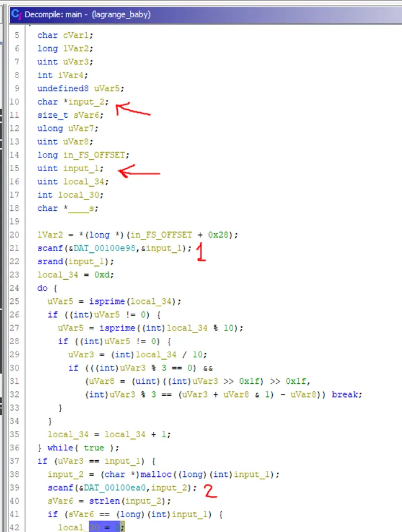Click isprime call on line 25
Image resolution: width=402 pixels, height=532 pixels.
pyautogui.click(x=107, y=301)
